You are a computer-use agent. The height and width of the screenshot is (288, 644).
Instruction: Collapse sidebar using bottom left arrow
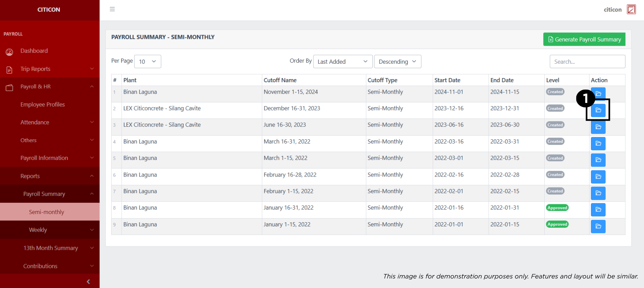point(88,282)
